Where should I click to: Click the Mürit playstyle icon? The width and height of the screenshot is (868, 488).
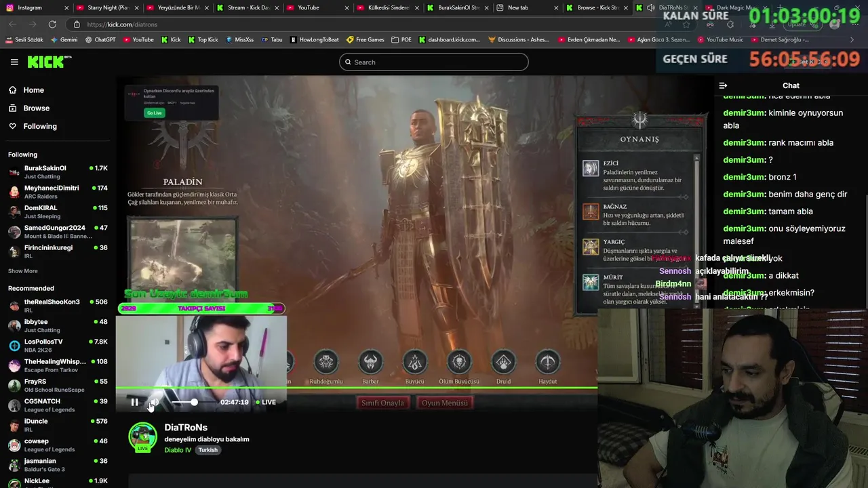click(x=591, y=282)
